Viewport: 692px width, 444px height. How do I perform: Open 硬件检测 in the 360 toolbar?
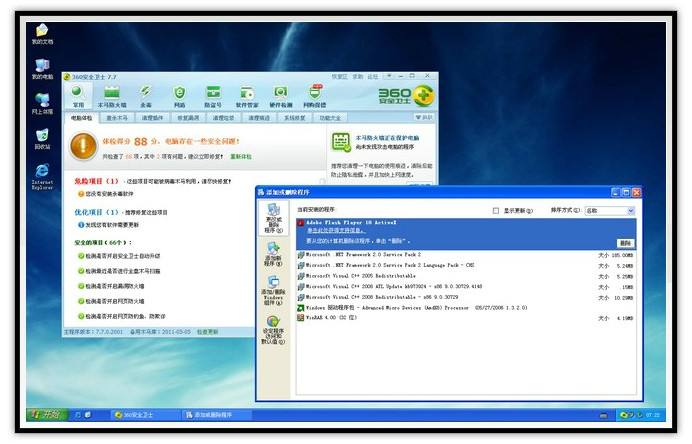pos(281,96)
